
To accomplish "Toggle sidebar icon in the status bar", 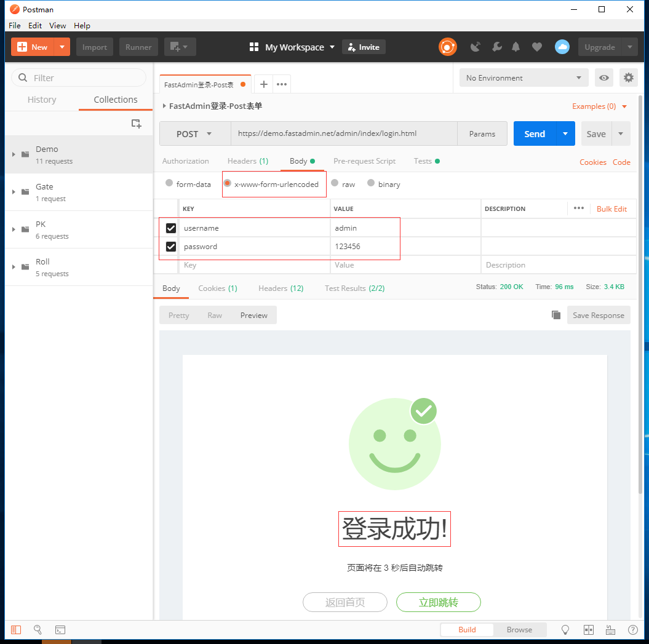I will pyautogui.click(x=16, y=629).
